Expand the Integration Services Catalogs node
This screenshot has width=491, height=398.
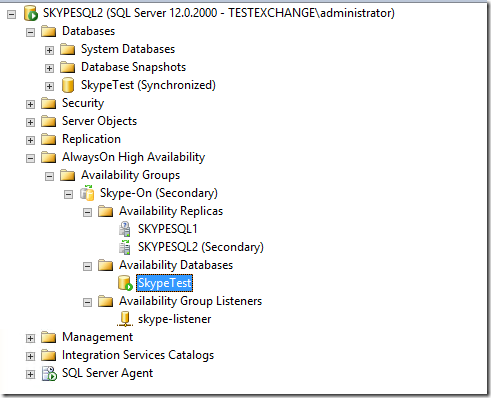tap(30, 356)
